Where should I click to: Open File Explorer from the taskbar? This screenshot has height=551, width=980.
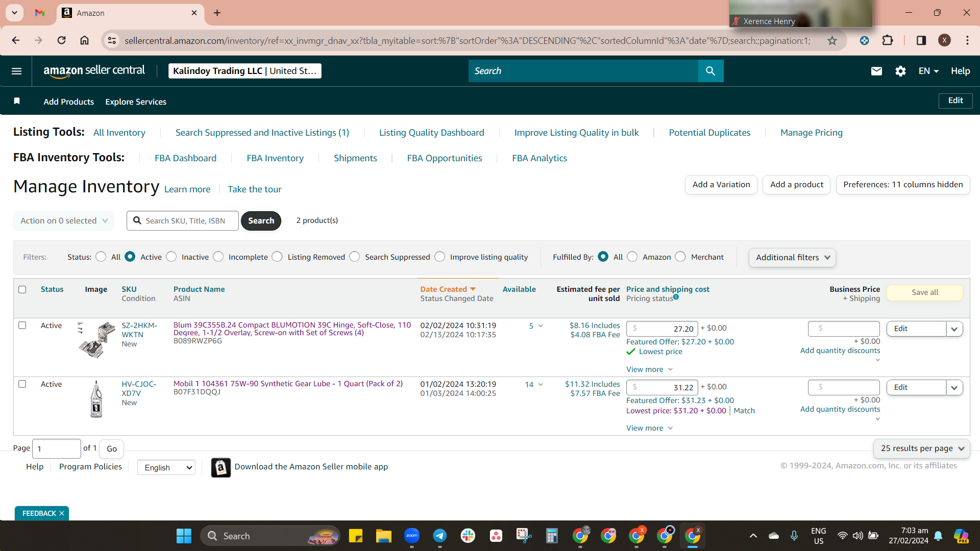click(383, 536)
